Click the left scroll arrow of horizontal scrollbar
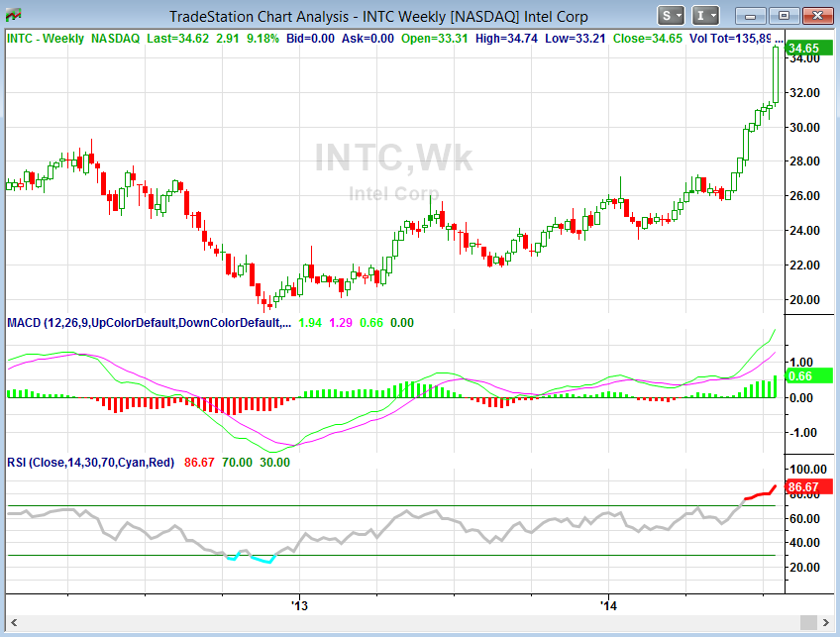Viewport: 840px width, 637px height. pyautogui.click(x=15, y=622)
